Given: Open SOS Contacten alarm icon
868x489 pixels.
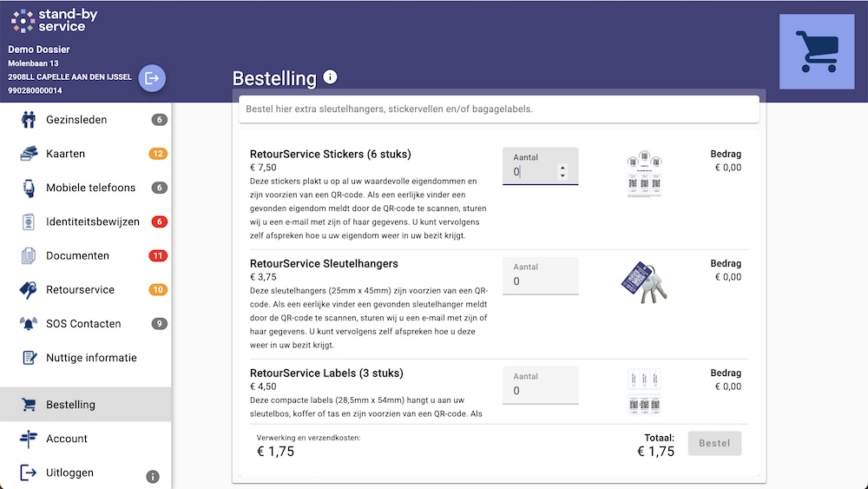Looking at the screenshot, I should 29,323.
